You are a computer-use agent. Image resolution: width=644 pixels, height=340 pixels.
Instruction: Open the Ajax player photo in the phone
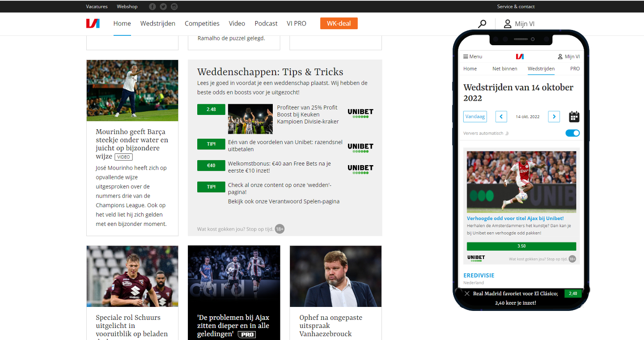click(521, 182)
